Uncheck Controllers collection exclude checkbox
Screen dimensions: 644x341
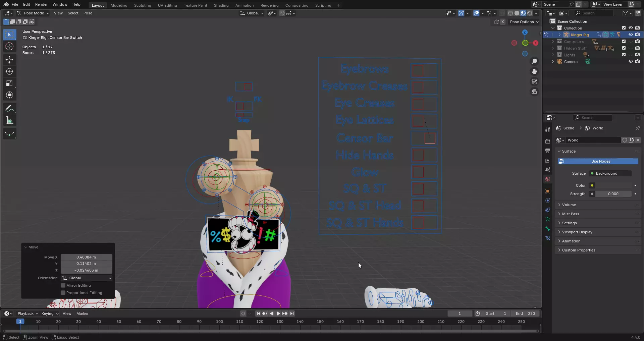(624, 41)
